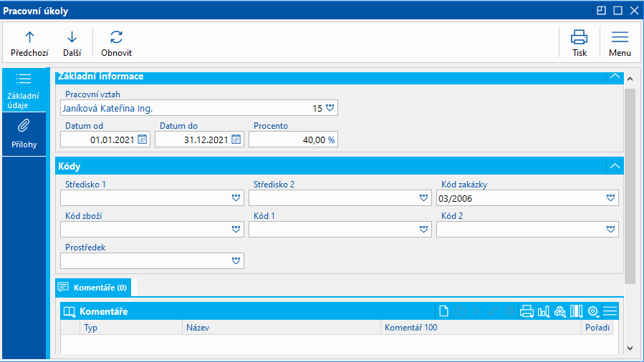644x362 pixels.
Task: Click the delete trash icon in Komentáře
Action: click(x=509, y=311)
